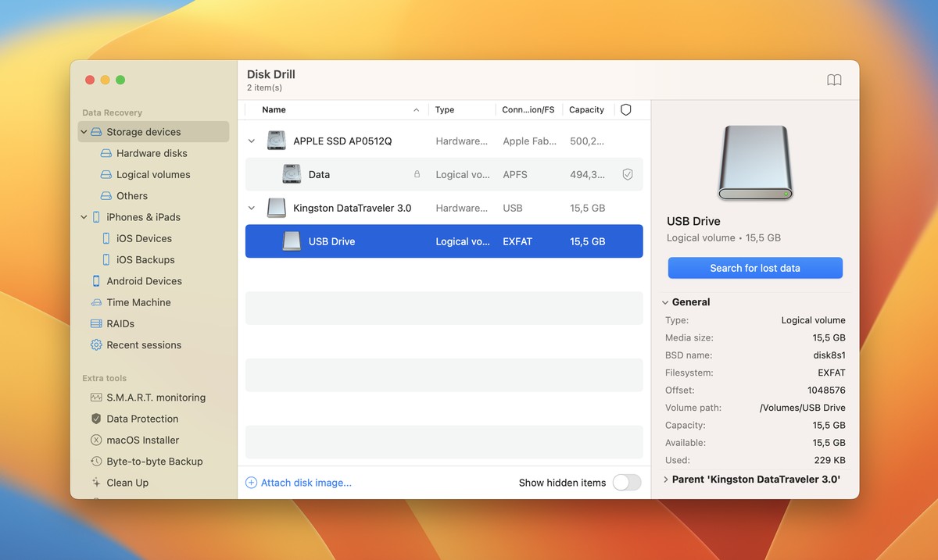Click the large USB Drive image in details panel
938x560 pixels.
(x=755, y=162)
